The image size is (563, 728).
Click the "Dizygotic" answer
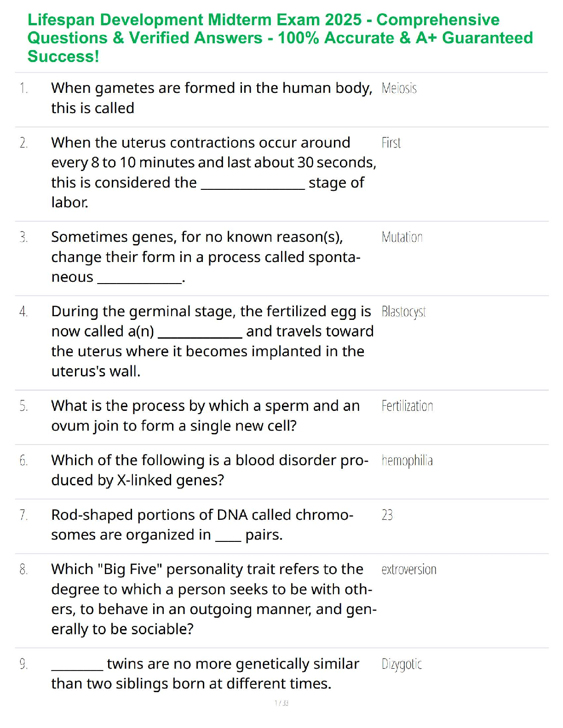tap(402, 664)
